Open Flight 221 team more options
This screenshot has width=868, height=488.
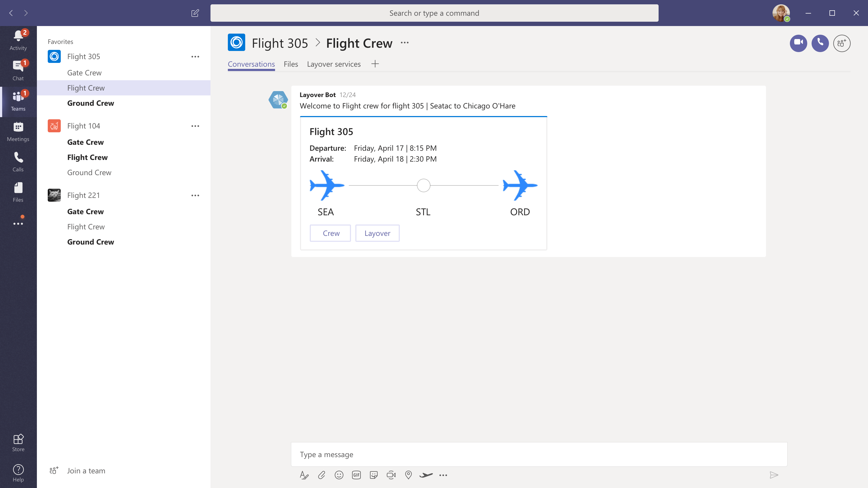pos(195,195)
